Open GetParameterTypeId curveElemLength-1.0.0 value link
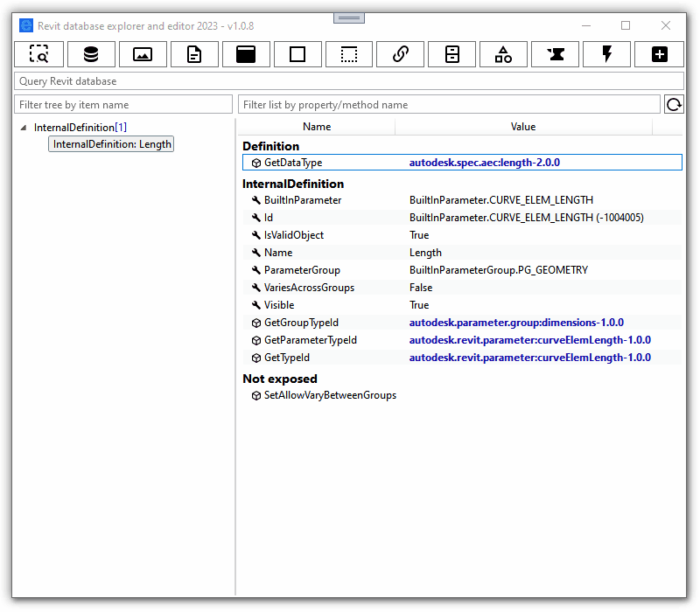 (530, 340)
